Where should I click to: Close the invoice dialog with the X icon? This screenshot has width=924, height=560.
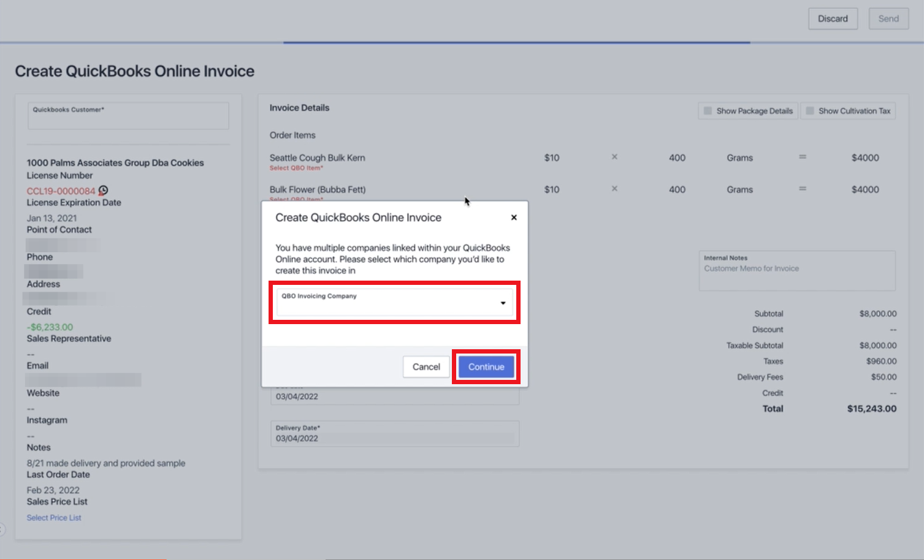click(x=514, y=217)
